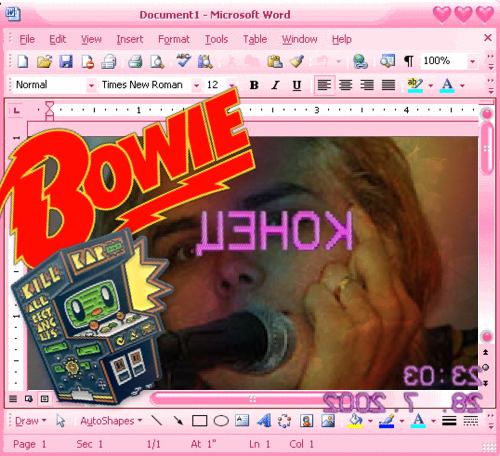Close the document with menu bar X

(x=488, y=37)
